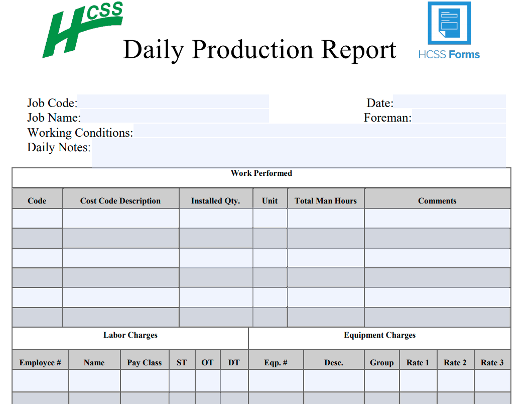This screenshot has width=532, height=404.
Task: Click first row Cost Code Description cell
Action: tap(120, 219)
